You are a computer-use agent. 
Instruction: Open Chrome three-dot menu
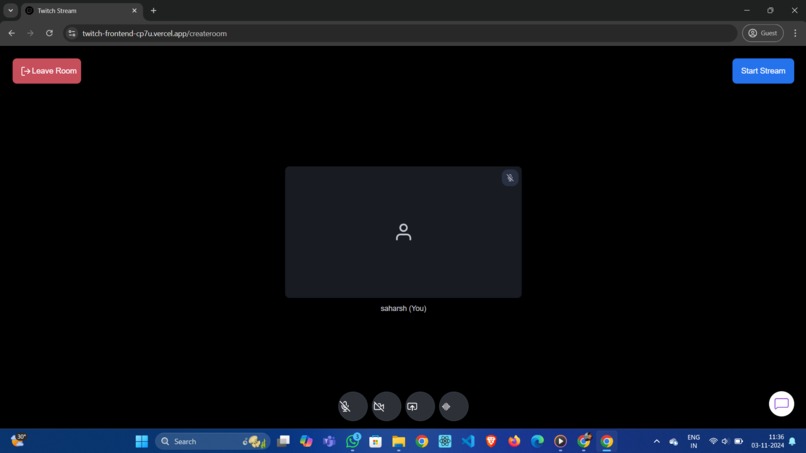tap(795, 33)
